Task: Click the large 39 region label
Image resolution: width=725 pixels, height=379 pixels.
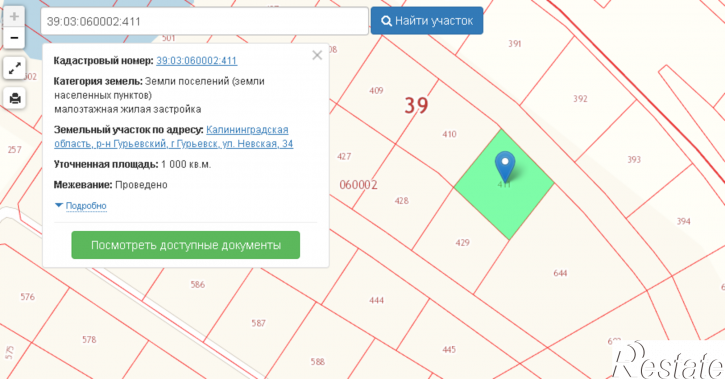Action: [416, 105]
